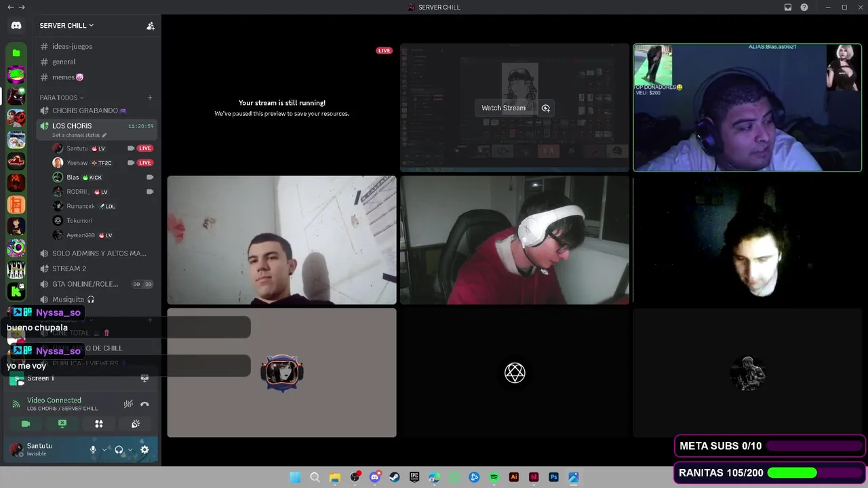The height and width of the screenshot is (488, 868).
Task: Go back with the left navigation arrow
Action: tap(10, 7)
